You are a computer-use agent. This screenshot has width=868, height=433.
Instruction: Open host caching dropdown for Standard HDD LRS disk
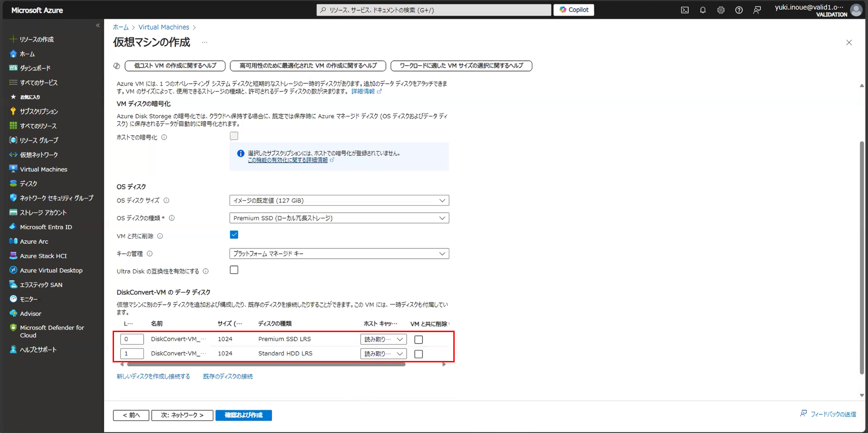(x=383, y=354)
